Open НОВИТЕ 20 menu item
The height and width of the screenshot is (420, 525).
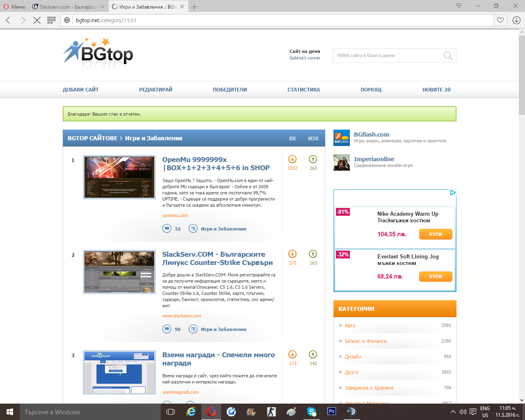pyautogui.click(x=436, y=90)
